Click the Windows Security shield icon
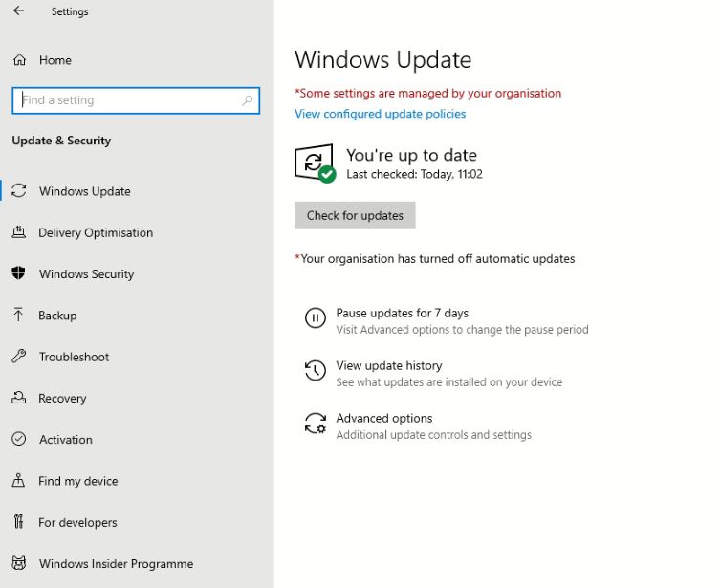This screenshot has width=721, height=588. tap(18, 273)
